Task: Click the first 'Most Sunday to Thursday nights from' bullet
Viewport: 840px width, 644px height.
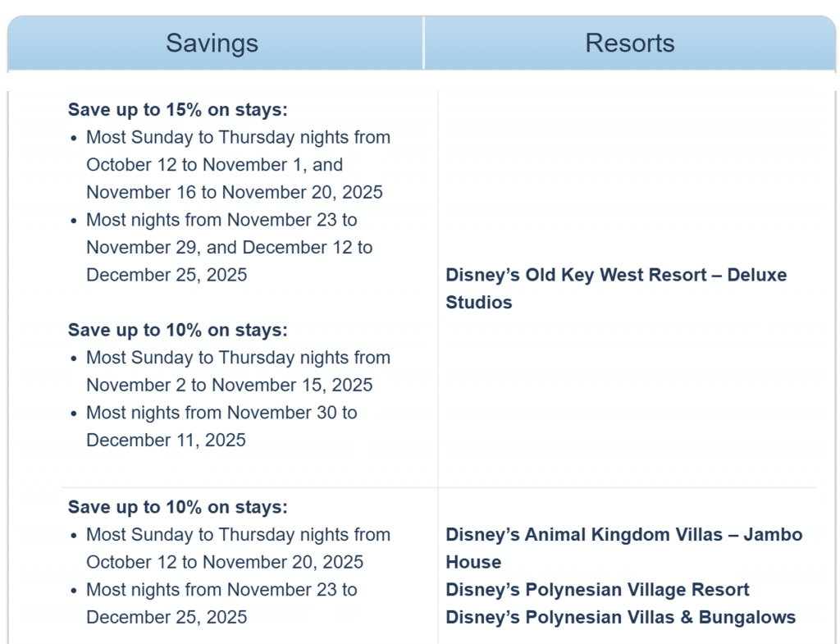Action: point(239,137)
